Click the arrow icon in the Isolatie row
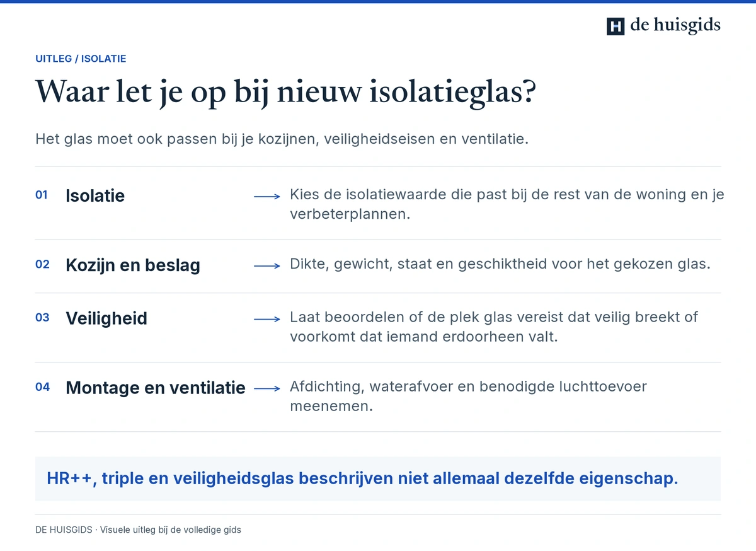The image size is (756, 551). click(267, 197)
